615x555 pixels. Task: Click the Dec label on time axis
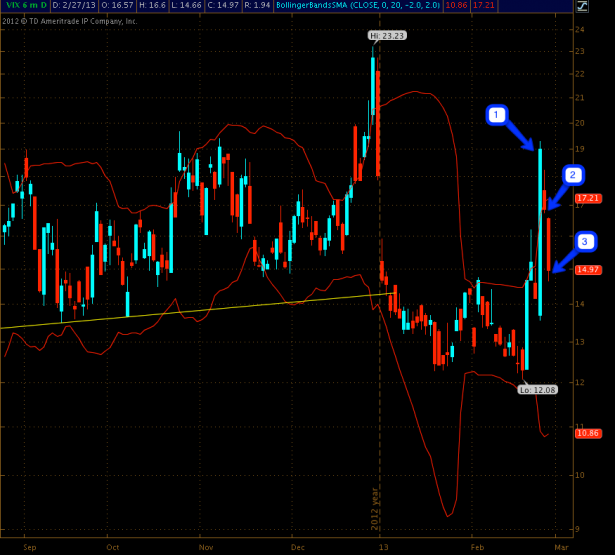300,548
